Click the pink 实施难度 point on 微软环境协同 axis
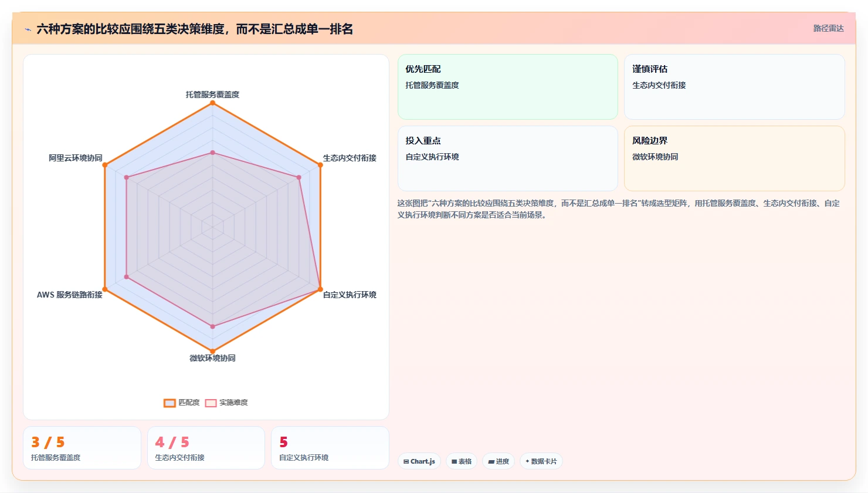 tap(212, 326)
